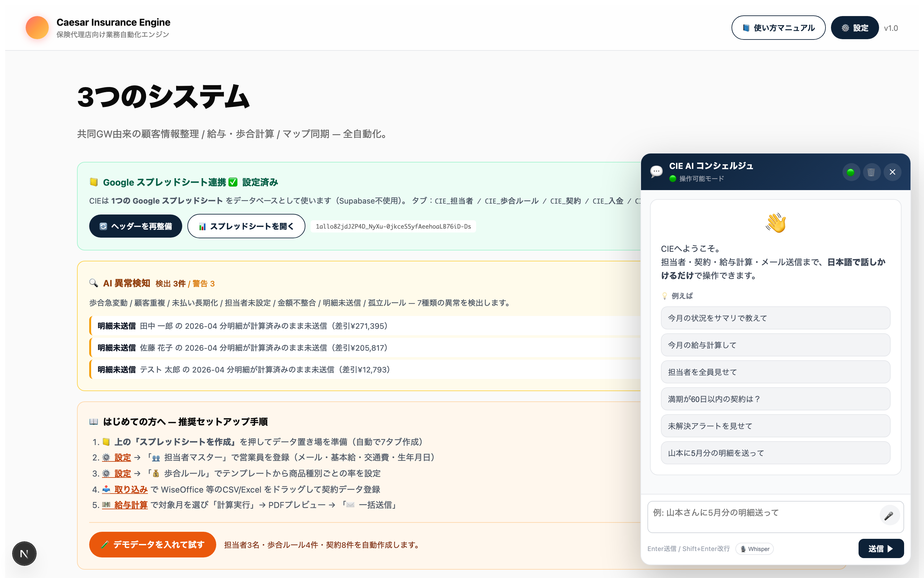Open the spreadsheet via スプレッドシートを開く

[246, 226]
